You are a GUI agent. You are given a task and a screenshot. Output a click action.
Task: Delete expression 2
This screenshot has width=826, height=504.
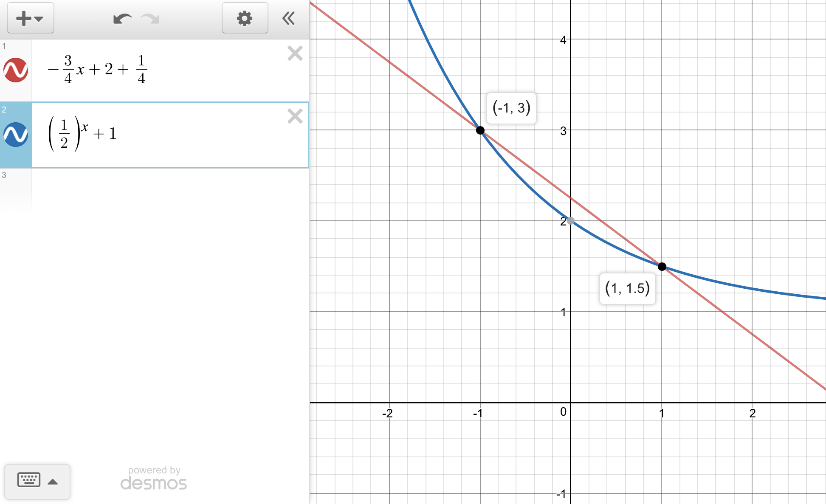295,116
